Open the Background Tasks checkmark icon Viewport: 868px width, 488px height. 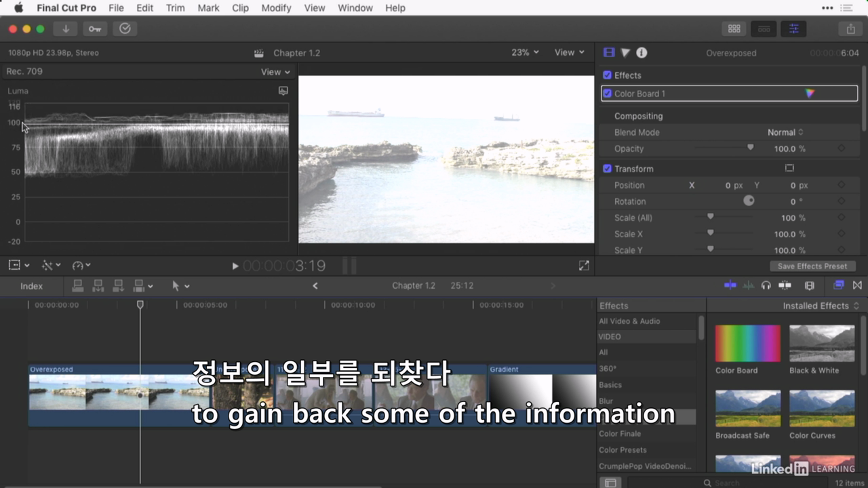coord(125,28)
